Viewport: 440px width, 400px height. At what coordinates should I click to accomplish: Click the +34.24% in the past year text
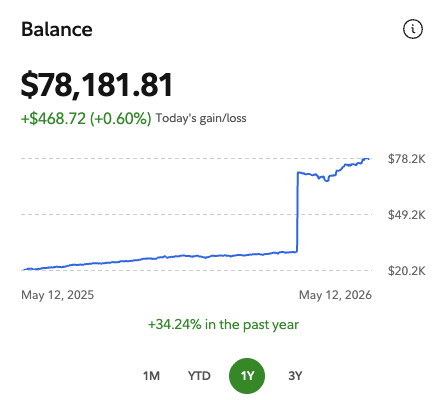[x=223, y=324]
